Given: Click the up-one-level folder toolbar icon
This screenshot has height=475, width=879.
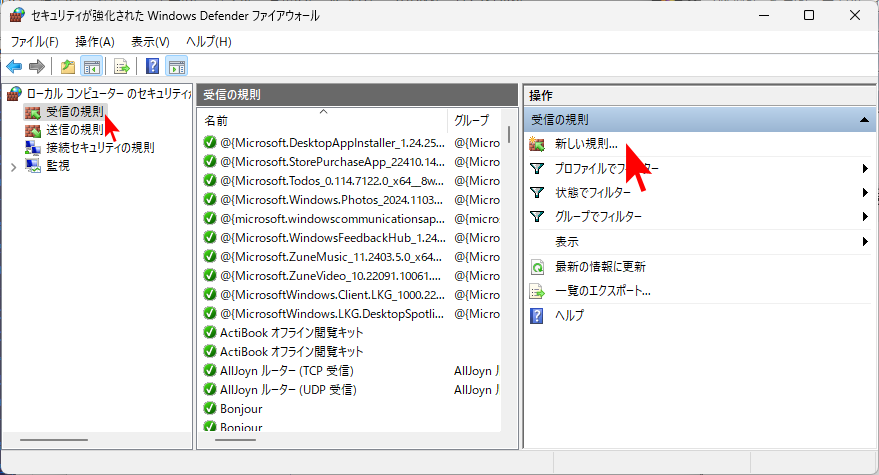Looking at the screenshot, I should (x=67, y=67).
